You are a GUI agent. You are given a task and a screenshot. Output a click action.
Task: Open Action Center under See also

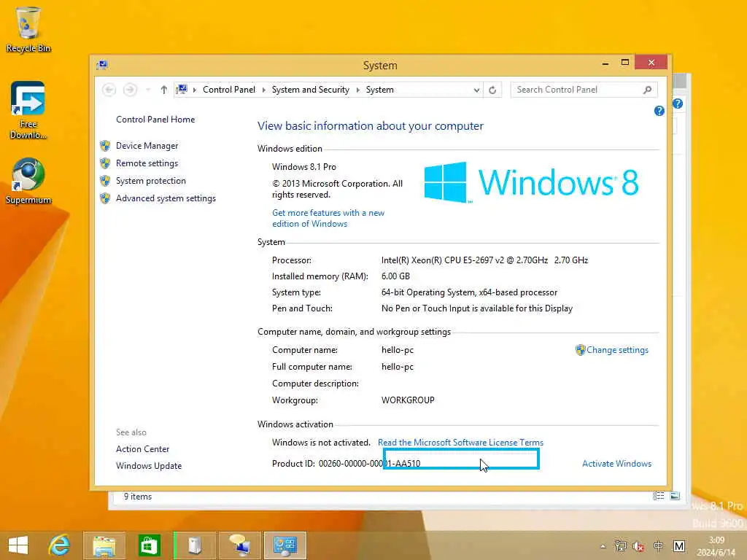[142, 449]
